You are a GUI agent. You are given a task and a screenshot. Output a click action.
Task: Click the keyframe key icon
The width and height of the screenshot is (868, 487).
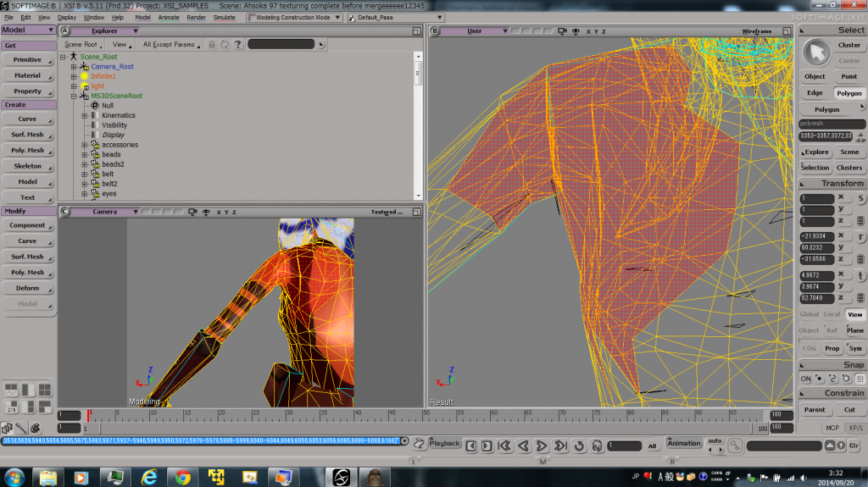point(735,445)
